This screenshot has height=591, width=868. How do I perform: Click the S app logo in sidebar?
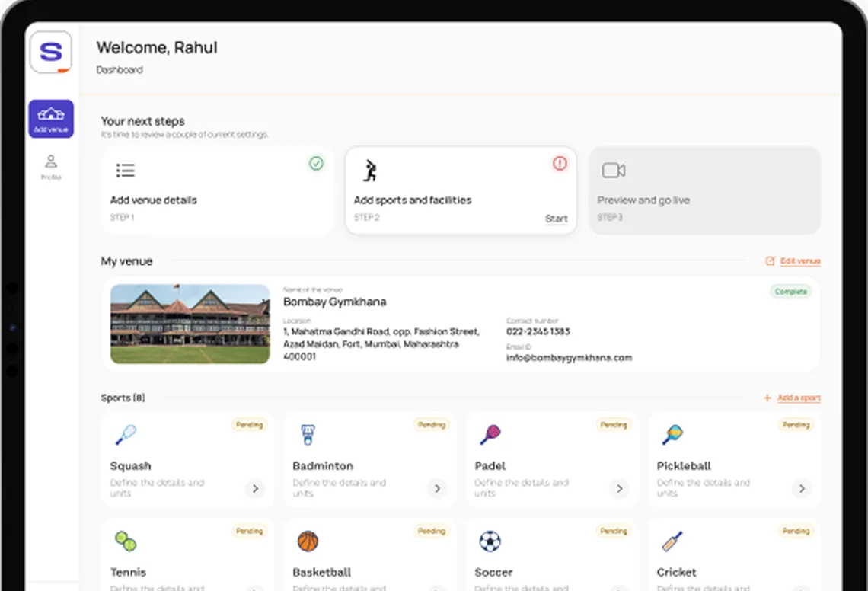pos(51,53)
